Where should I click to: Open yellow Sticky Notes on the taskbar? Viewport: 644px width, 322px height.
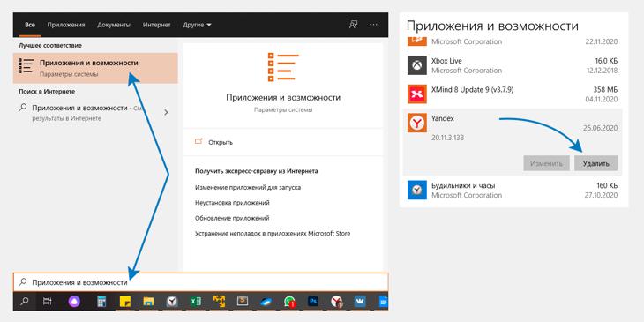click(x=125, y=302)
